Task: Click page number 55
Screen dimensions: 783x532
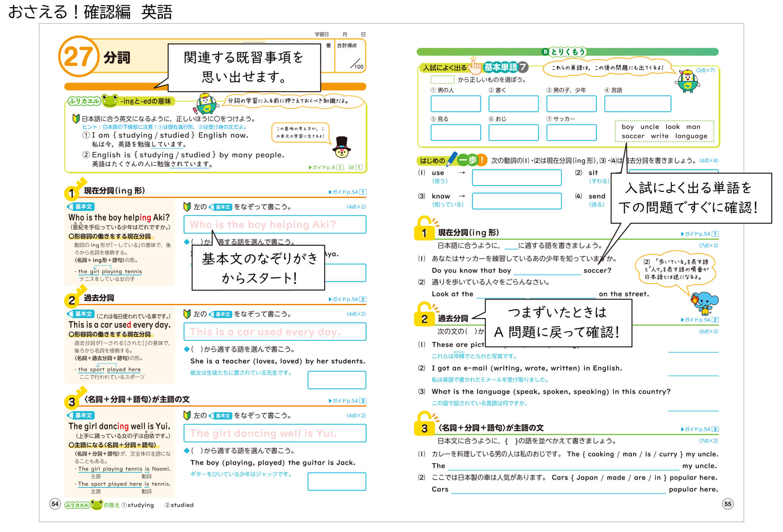Action: (728, 504)
